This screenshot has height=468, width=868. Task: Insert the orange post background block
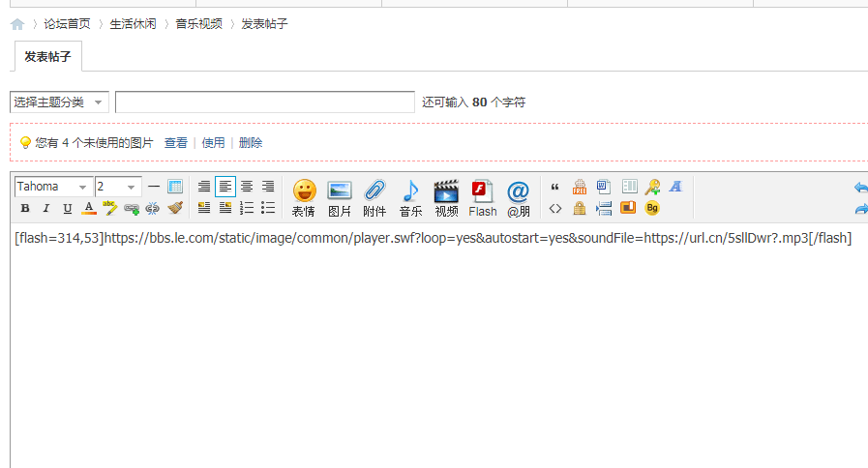[x=628, y=208]
